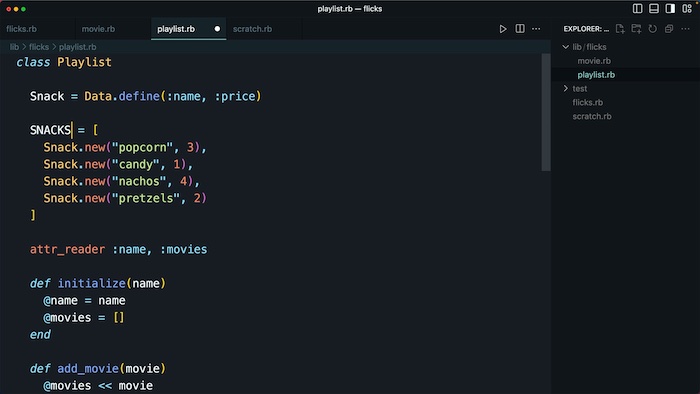Click the unsaved dot on playlist.rb tab
Viewport: 700px width, 394px height.
(217, 29)
